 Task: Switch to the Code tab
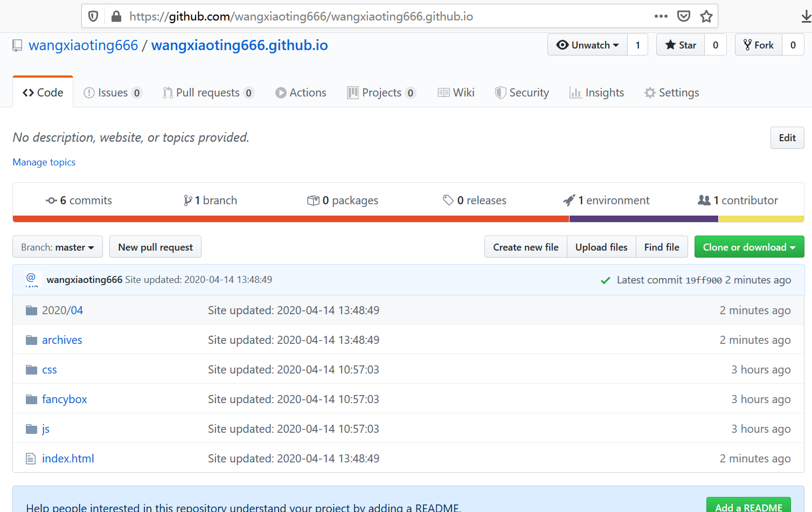43,93
